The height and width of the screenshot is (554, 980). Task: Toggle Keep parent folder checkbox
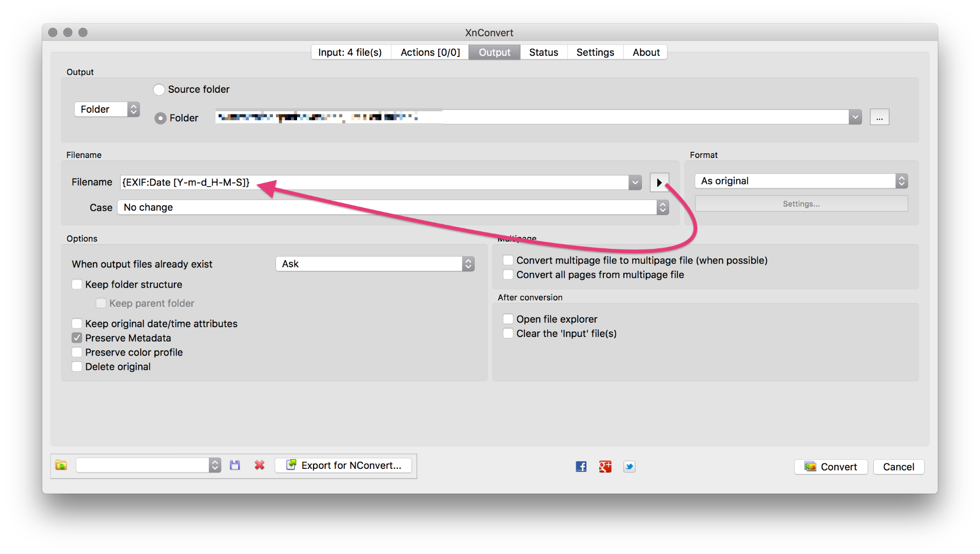[101, 303]
